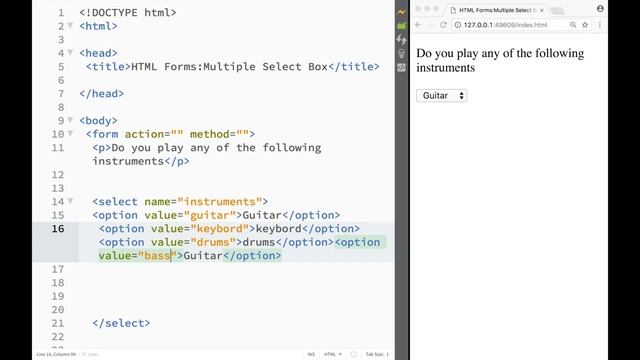View site information icon before 127.0.0.1
Image resolution: width=640 pixels, height=360 pixels.
[458, 25]
